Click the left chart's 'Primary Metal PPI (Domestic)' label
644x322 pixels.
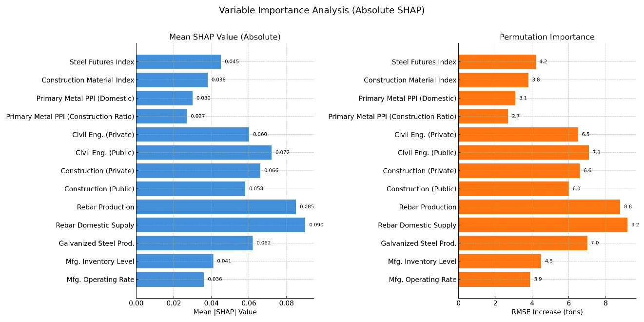[85, 99]
